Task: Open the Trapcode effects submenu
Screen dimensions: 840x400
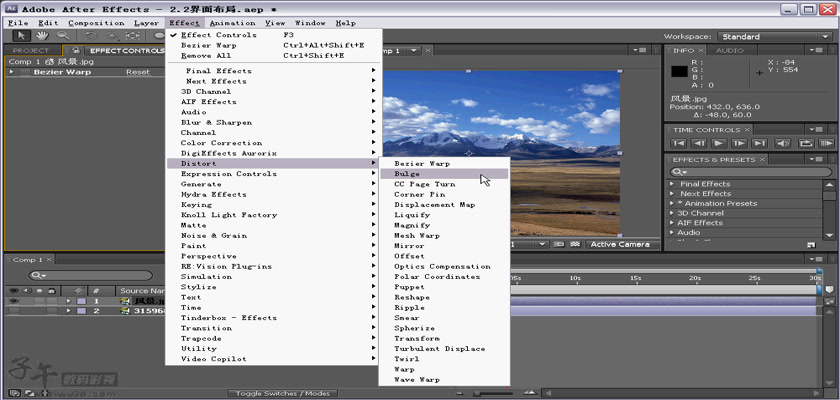Action: (x=272, y=338)
